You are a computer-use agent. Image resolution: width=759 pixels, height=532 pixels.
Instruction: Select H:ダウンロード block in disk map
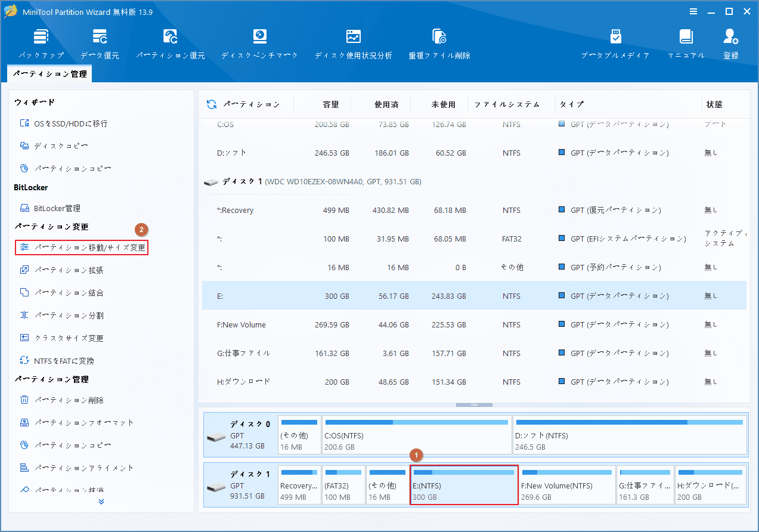pos(711,485)
